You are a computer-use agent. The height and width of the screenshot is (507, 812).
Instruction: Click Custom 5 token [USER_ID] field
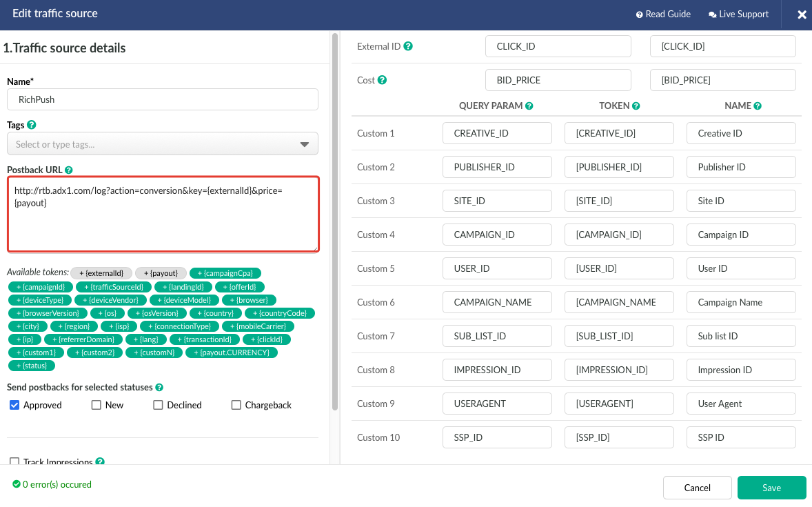point(620,268)
